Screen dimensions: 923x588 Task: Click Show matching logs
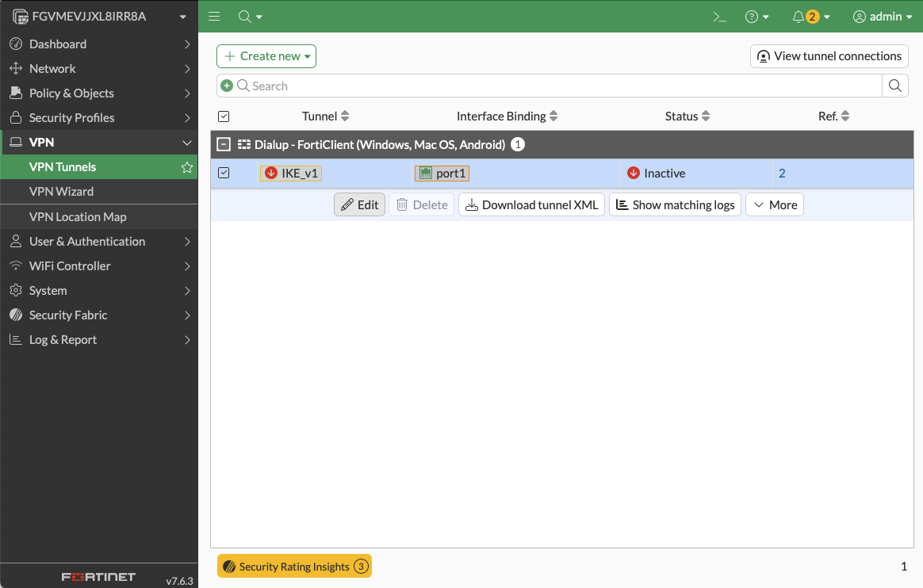[x=675, y=204]
